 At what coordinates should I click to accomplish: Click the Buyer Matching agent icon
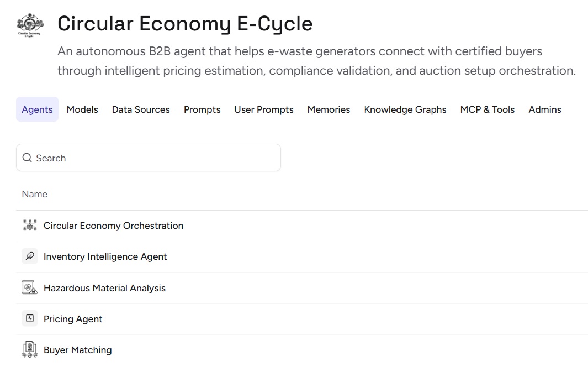point(30,349)
